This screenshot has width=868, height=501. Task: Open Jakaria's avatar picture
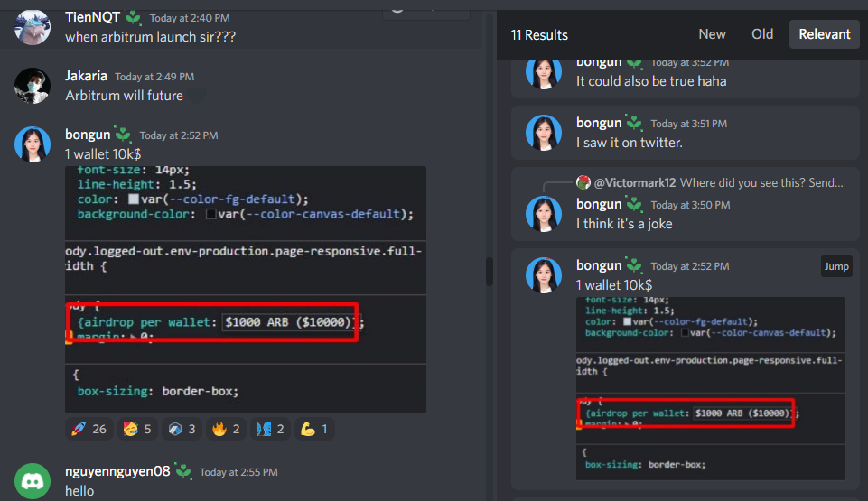point(33,86)
